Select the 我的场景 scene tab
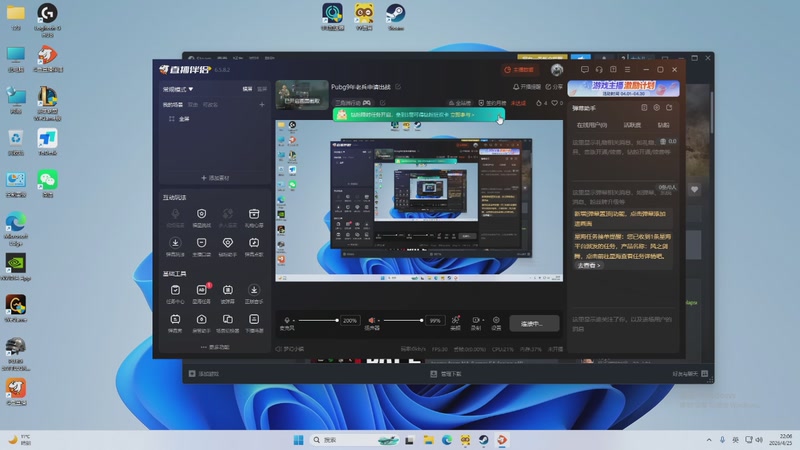Viewport: 800px width, 450px height. [172, 105]
